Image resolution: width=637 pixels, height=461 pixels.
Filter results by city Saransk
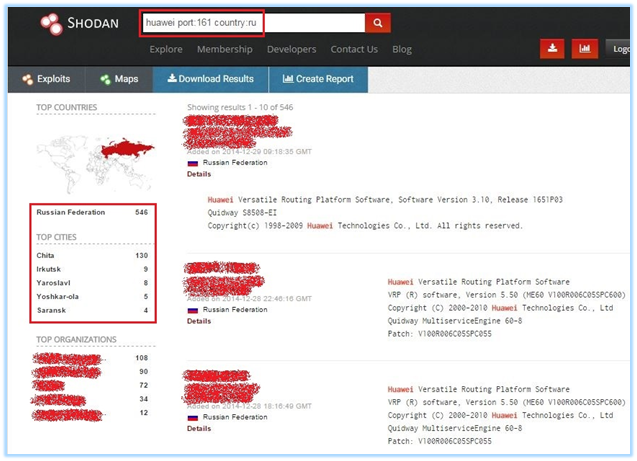point(92,310)
